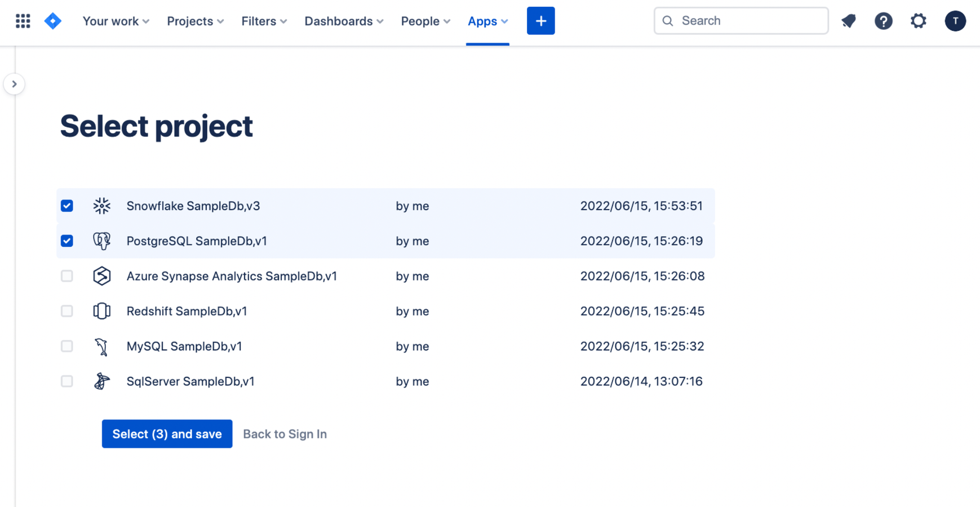Open the user profile avatar T
The image size is (980, 507).
coord(955,21)
